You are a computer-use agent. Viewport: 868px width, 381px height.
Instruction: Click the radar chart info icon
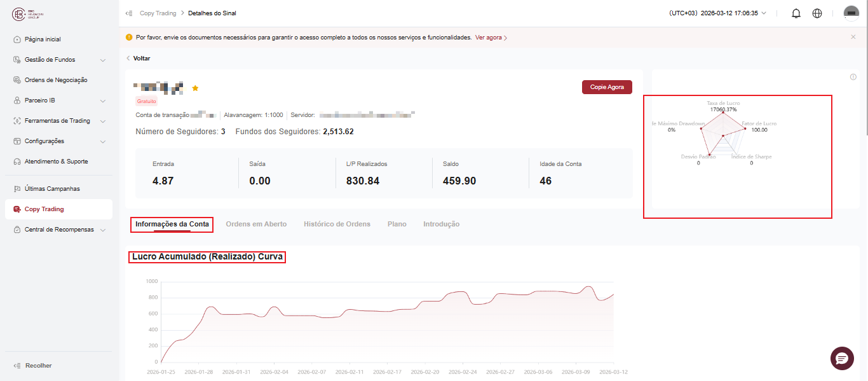853,77
